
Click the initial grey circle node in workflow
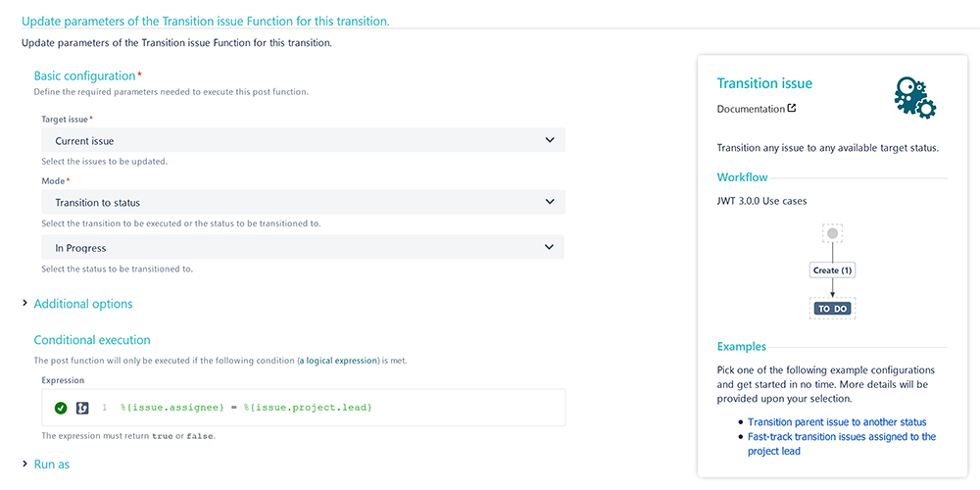[x=832, y=234]
